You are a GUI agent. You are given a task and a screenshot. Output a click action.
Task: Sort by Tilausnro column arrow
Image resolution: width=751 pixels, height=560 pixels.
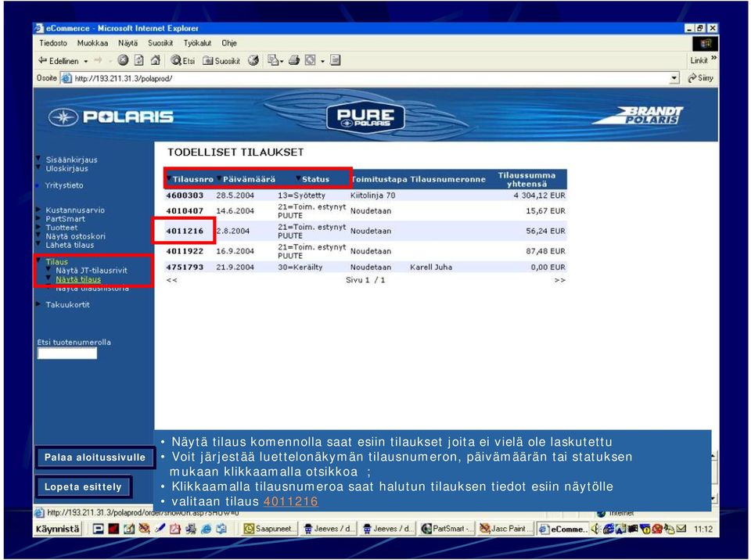[x=169, y=179]
